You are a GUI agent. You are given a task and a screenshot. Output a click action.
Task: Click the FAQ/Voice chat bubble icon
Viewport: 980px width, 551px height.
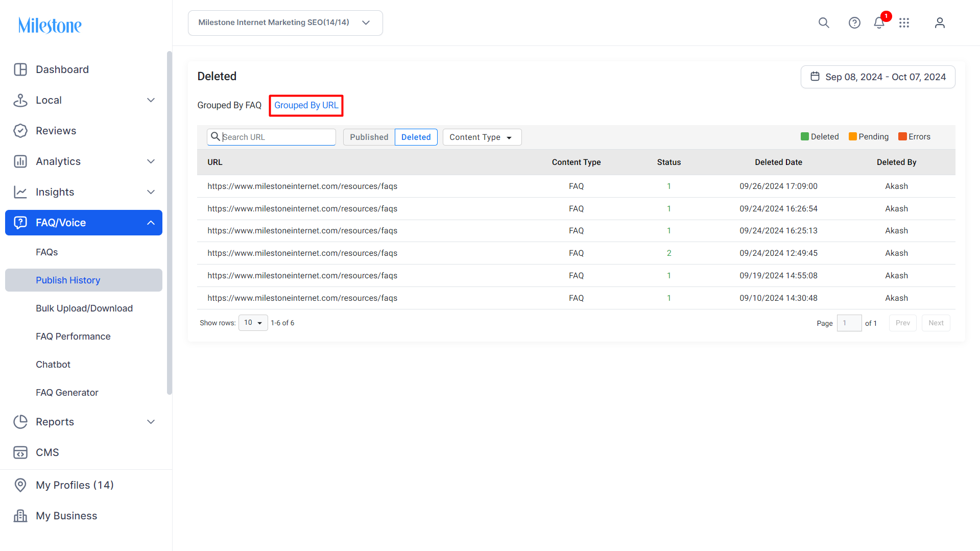coord(20,223)
